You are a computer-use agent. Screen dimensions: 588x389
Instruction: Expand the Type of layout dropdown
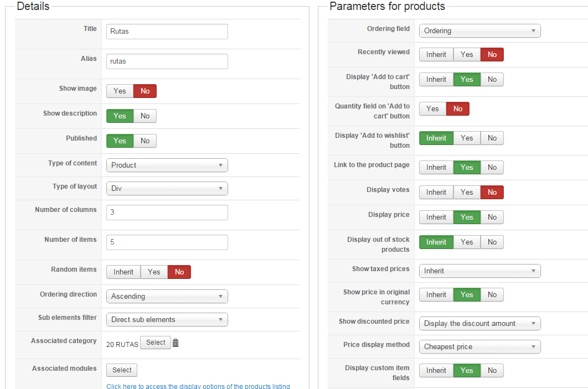click(167, 189)
